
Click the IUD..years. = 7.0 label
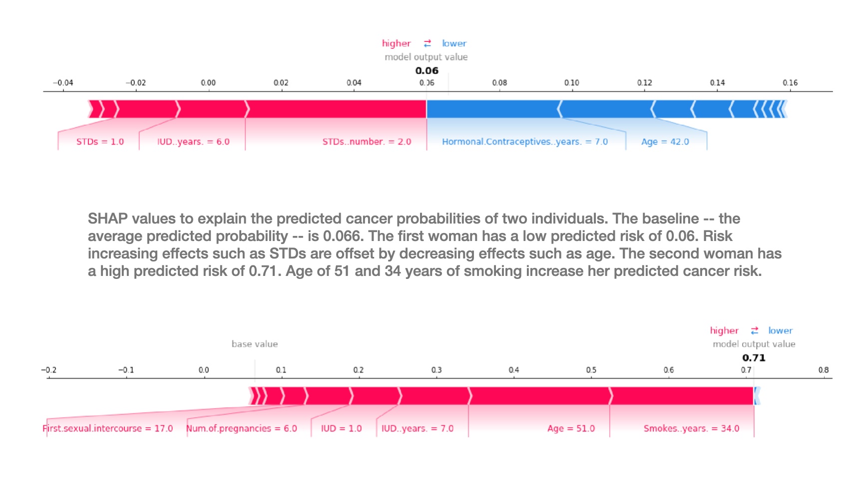(x=418, y=429)
